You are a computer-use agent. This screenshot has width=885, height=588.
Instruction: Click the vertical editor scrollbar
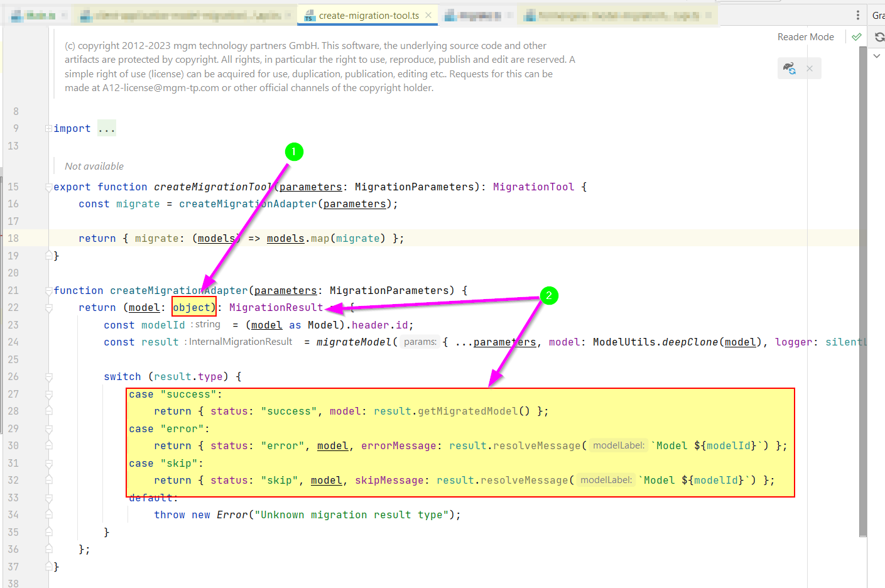(863, 292)
